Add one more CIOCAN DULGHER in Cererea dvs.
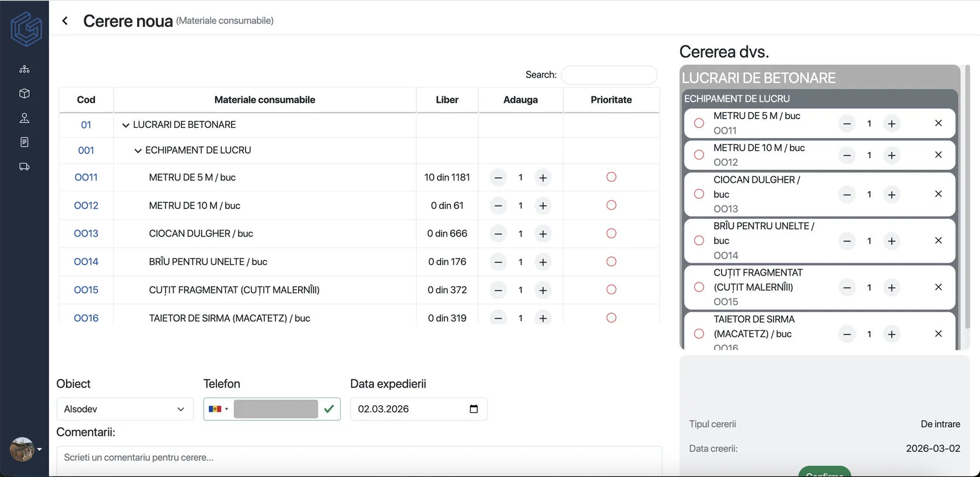The width and height of the screenshot is (980, 477). [x=892, y=194]
